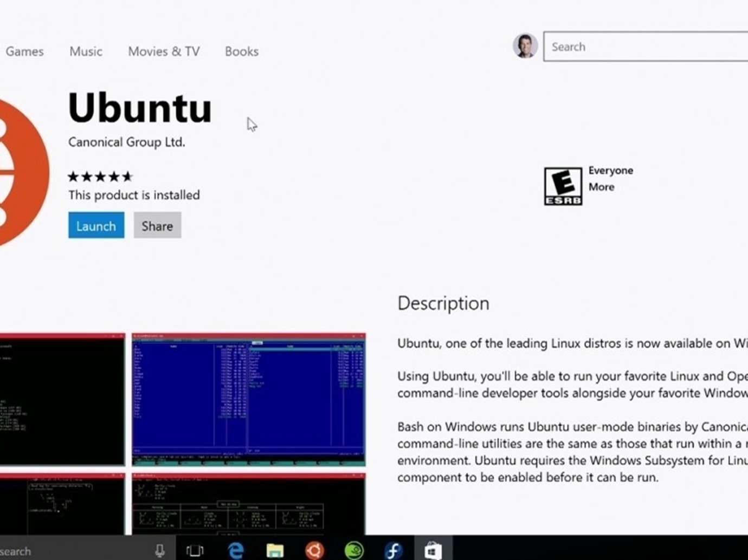Open the star rating reviews

[x=100, y=177]
